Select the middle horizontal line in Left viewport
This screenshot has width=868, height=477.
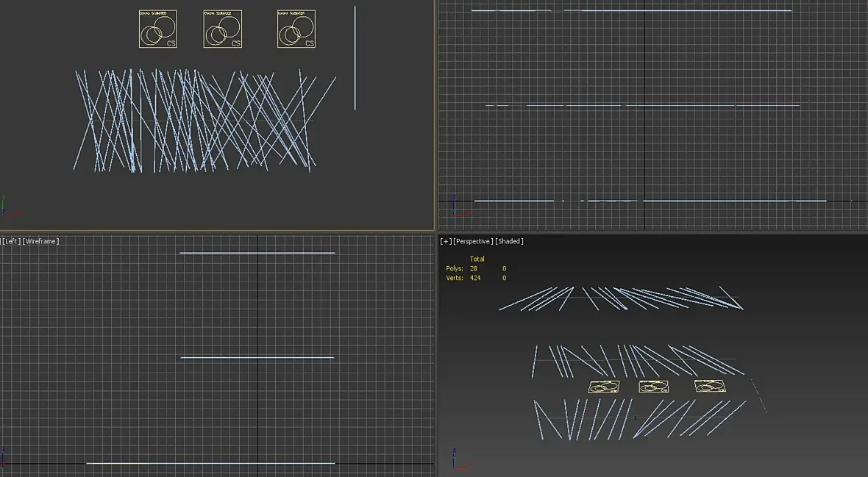(x=257, y=357)
